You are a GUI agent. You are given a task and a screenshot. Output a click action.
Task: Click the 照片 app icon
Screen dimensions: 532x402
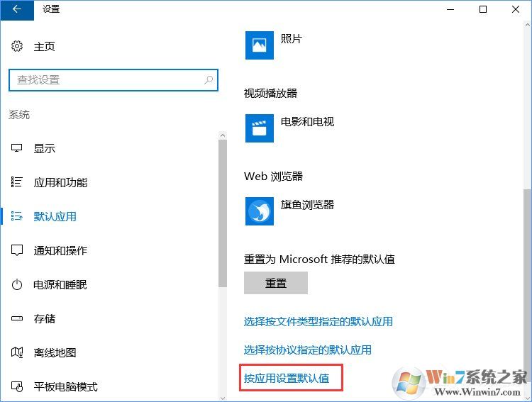(260, 45)
